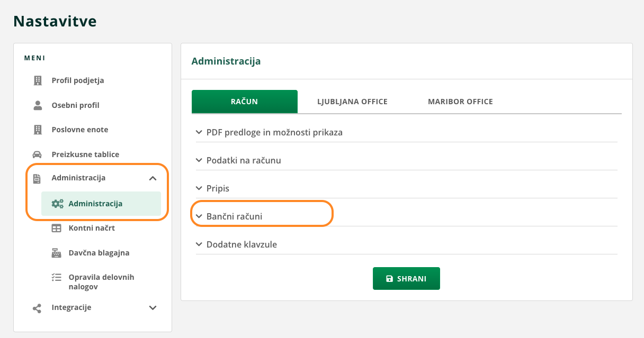Click the car icon beside Preizkusne tablice
The width and height of the screenshot is (644, 338).
coord(38,154)
